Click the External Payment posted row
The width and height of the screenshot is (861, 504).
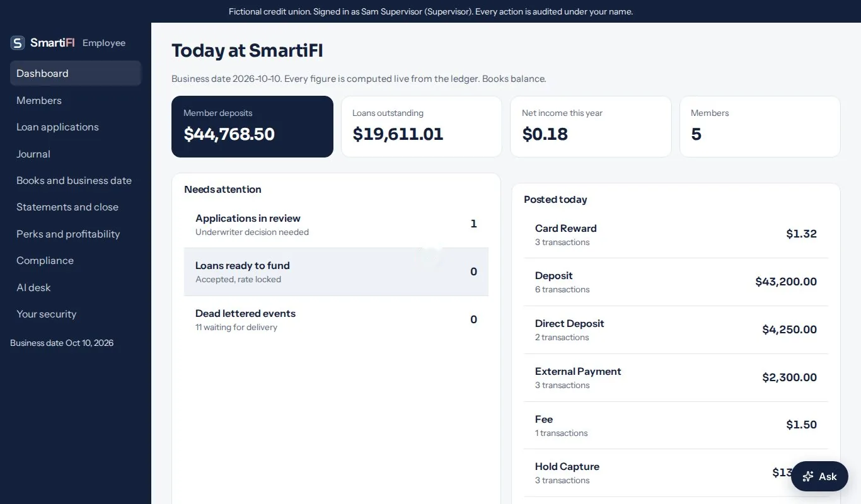tap(676, 378)
